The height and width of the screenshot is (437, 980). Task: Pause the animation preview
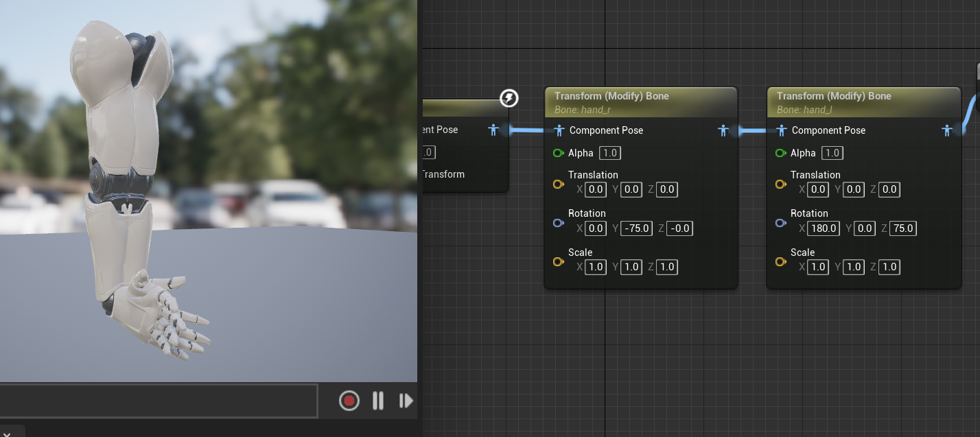pyautogui.click(x=378, y=401)
